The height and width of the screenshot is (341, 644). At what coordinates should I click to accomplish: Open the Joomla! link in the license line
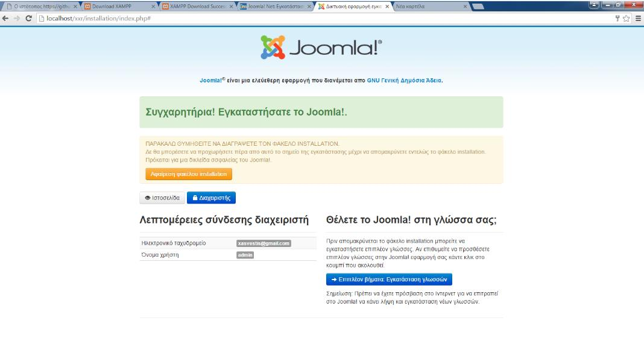[x=211, y=80]
